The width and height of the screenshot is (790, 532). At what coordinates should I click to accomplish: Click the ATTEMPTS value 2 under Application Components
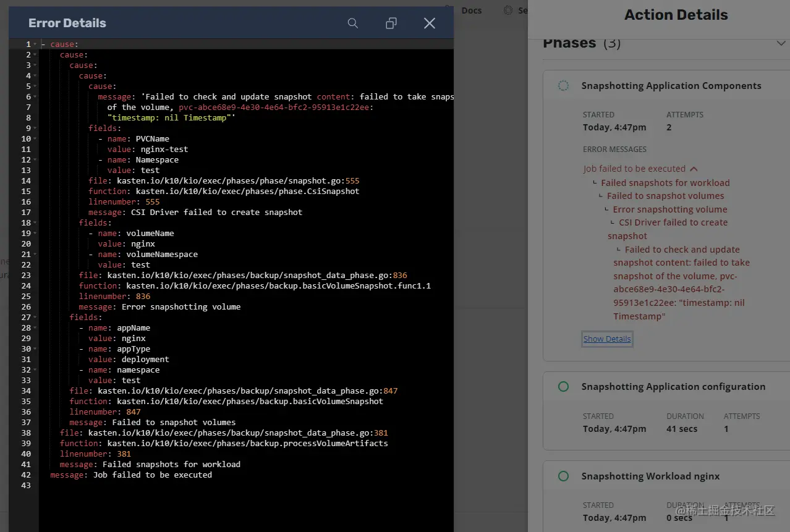(x=669, y=127)
